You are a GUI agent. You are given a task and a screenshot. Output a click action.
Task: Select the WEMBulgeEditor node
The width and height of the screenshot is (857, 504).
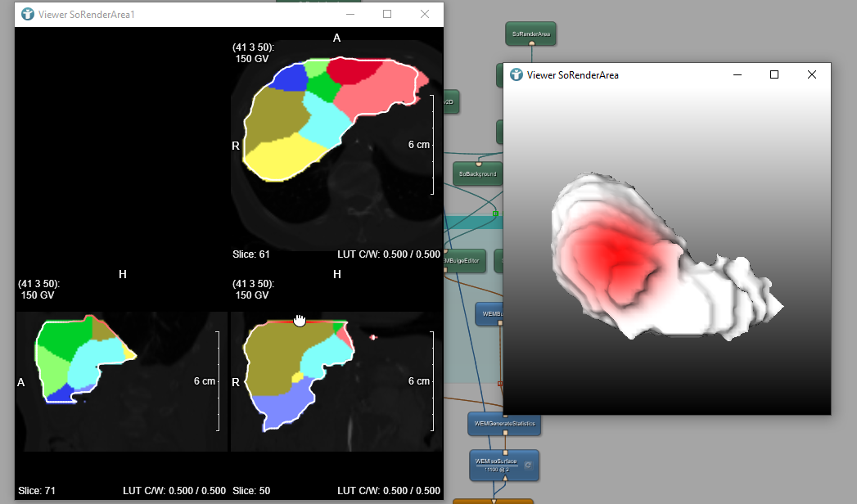tap(465, 262)
